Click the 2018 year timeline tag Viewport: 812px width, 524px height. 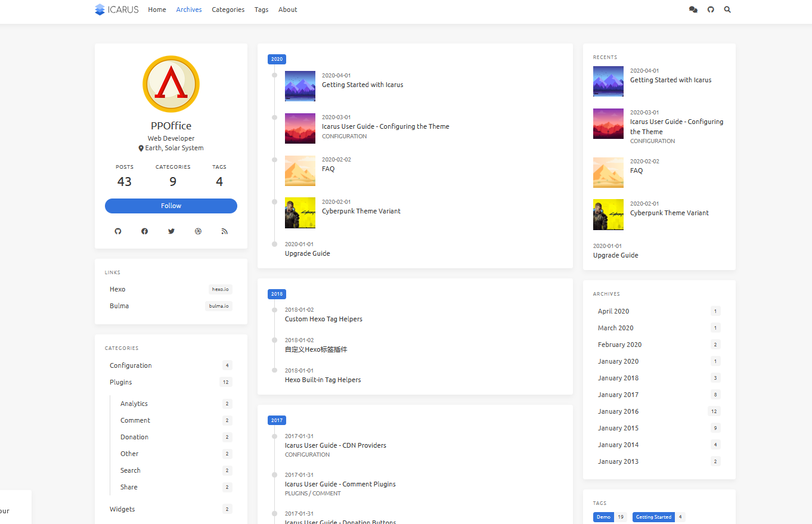tap(277, 294)
